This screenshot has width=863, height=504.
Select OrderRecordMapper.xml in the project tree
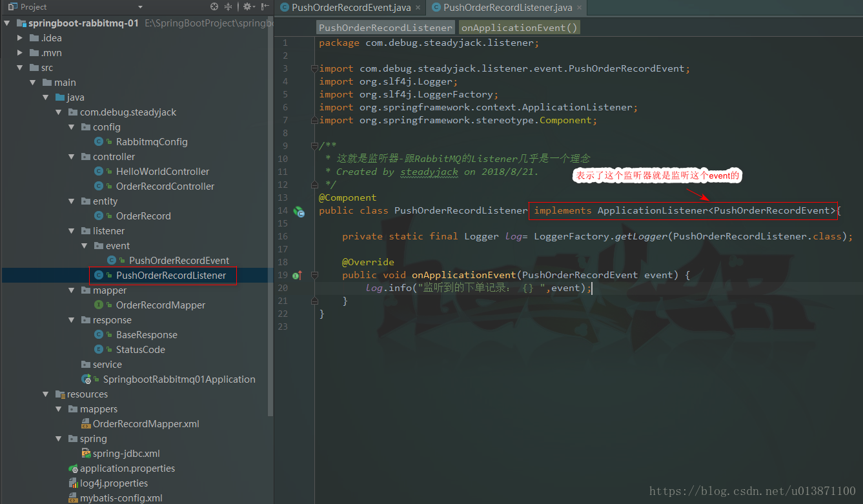pos(146,424)
